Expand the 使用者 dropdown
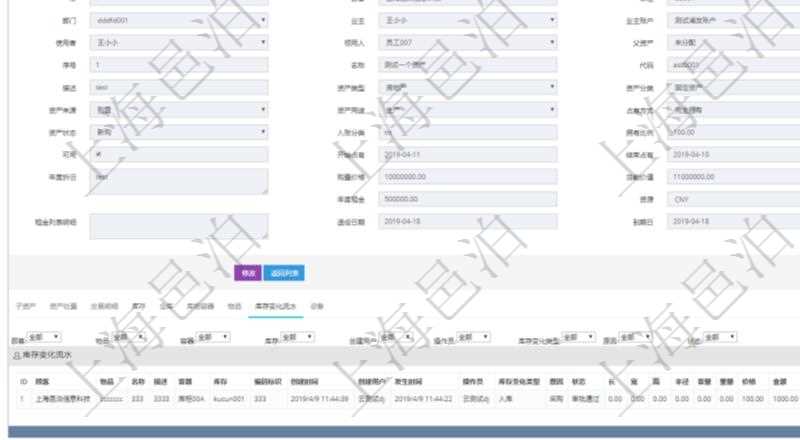 [x=180, y=42]
